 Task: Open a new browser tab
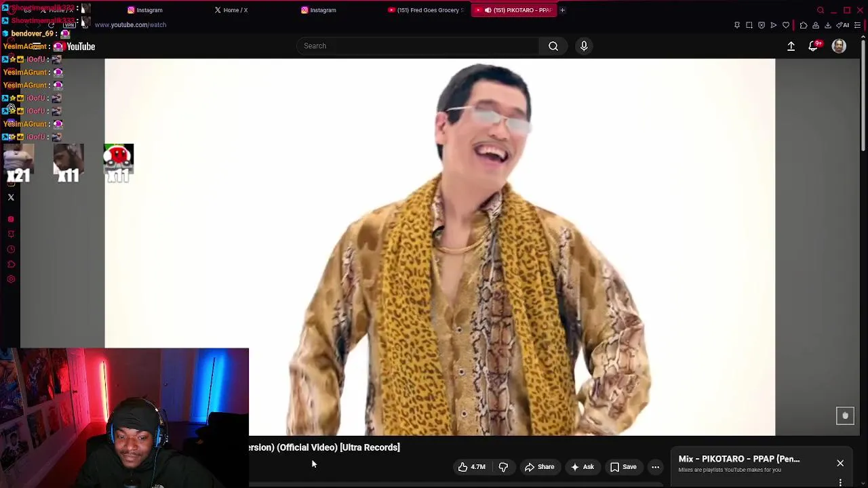click(562, 10)
